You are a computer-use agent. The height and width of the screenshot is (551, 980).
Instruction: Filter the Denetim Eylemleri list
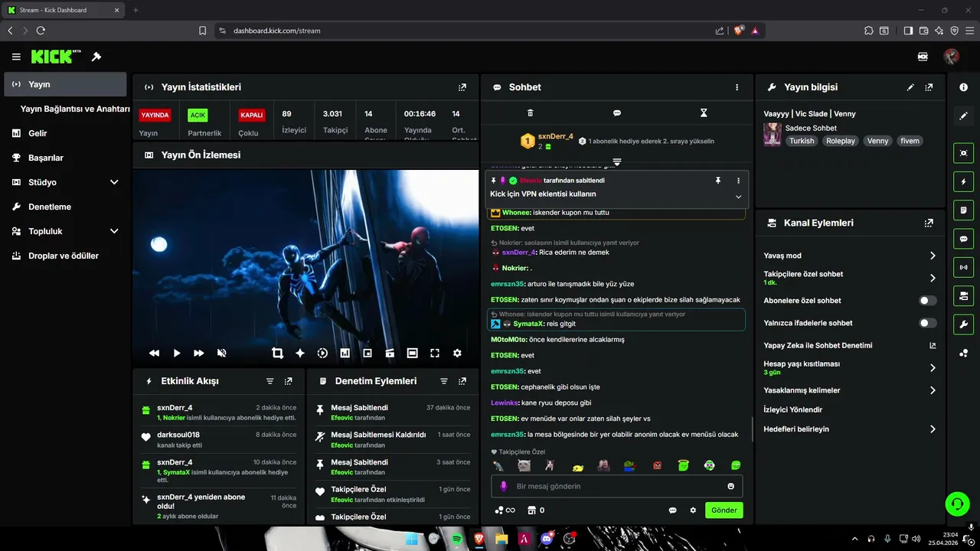[444, 381]
